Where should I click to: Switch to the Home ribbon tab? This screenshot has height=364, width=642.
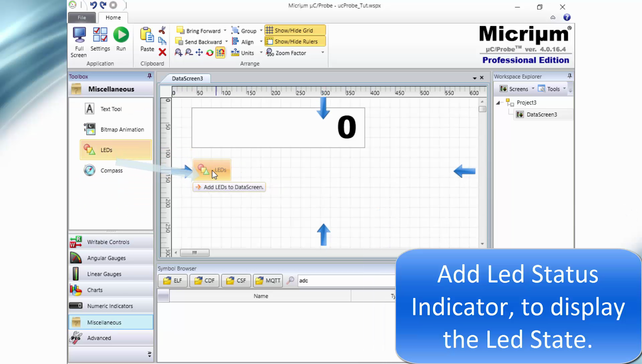click(113, 17)
